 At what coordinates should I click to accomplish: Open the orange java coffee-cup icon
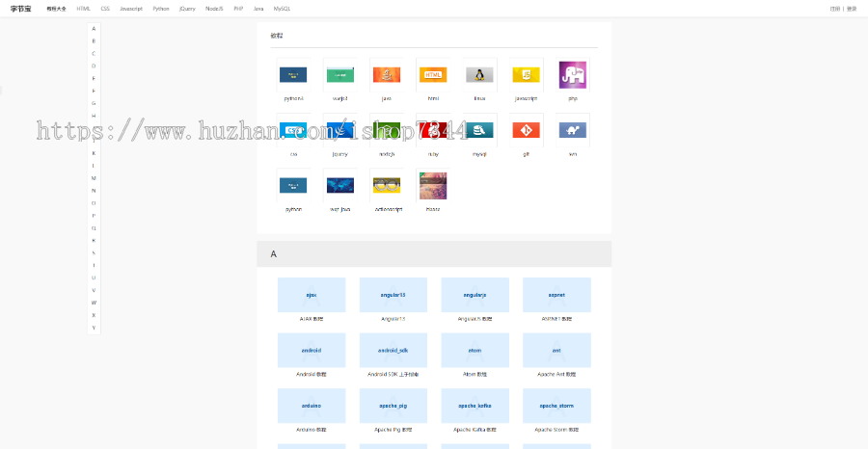click(387, 74)
